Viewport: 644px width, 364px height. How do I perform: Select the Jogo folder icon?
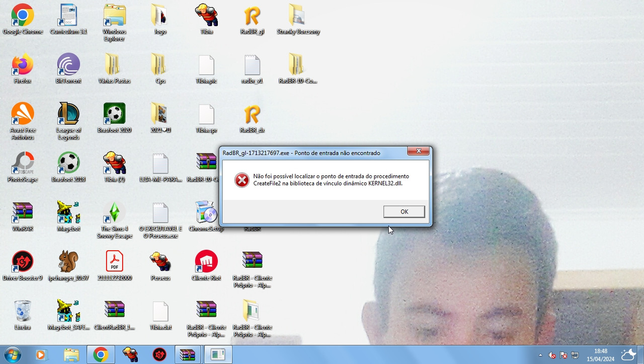160,20
